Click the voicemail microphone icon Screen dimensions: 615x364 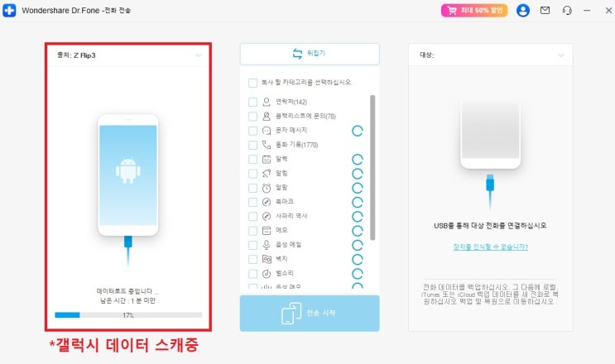[267, 245]
